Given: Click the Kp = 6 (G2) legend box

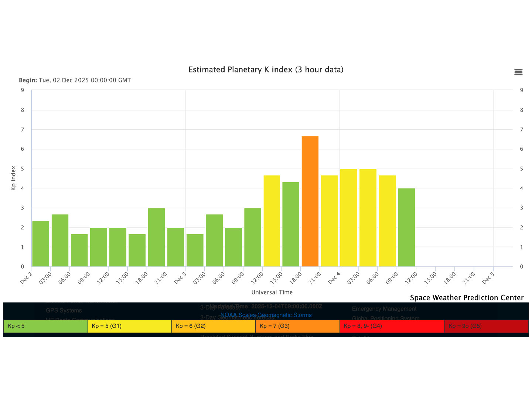Looking at the screenshot, I should click(x=213, y=326).
